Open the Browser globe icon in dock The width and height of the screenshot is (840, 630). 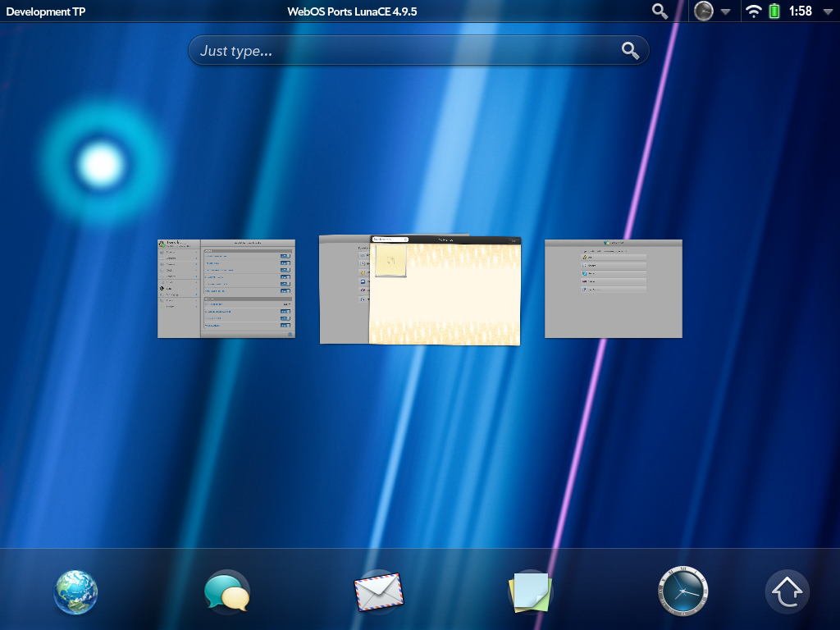[76, 592]
